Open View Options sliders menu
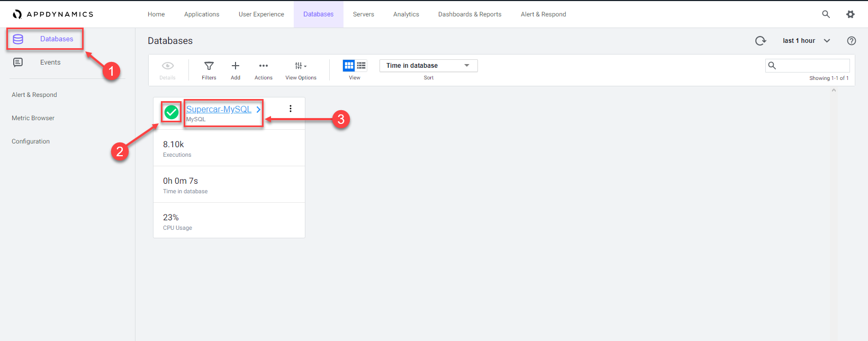Screen dimensions: 868x341 tap(301, 66)
